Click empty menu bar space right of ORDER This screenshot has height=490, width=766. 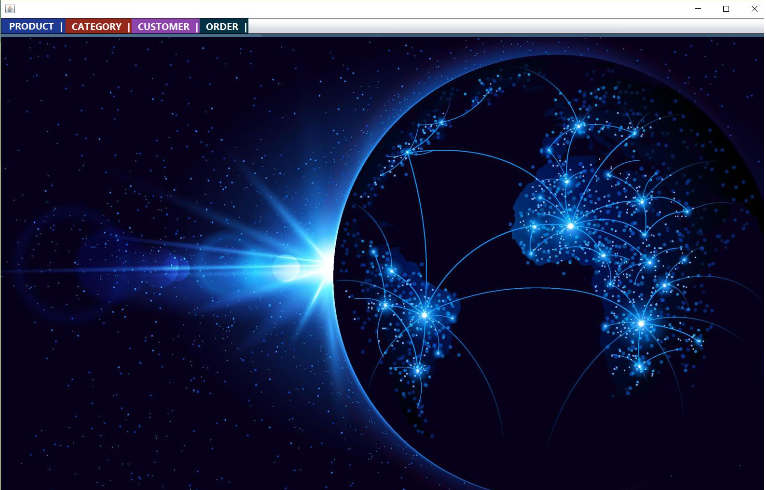500,27
